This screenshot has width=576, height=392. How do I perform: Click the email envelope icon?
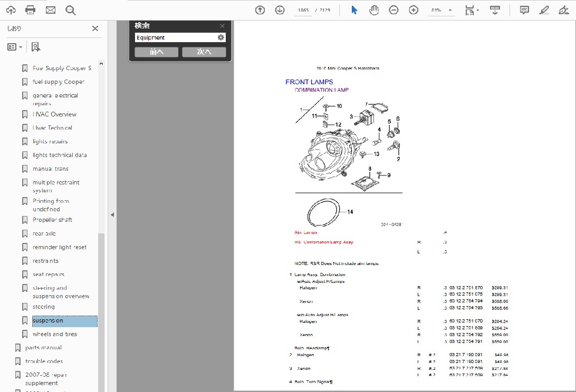(51, 10)
